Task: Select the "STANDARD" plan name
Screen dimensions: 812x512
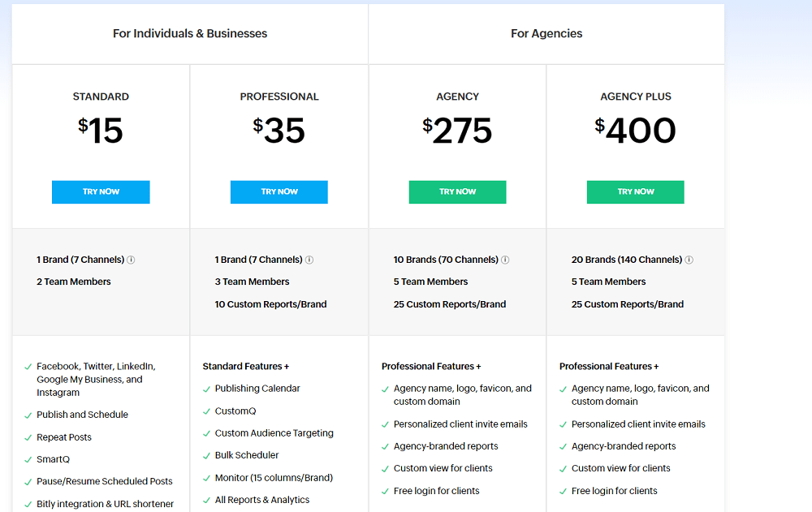Action: (101, 97)
